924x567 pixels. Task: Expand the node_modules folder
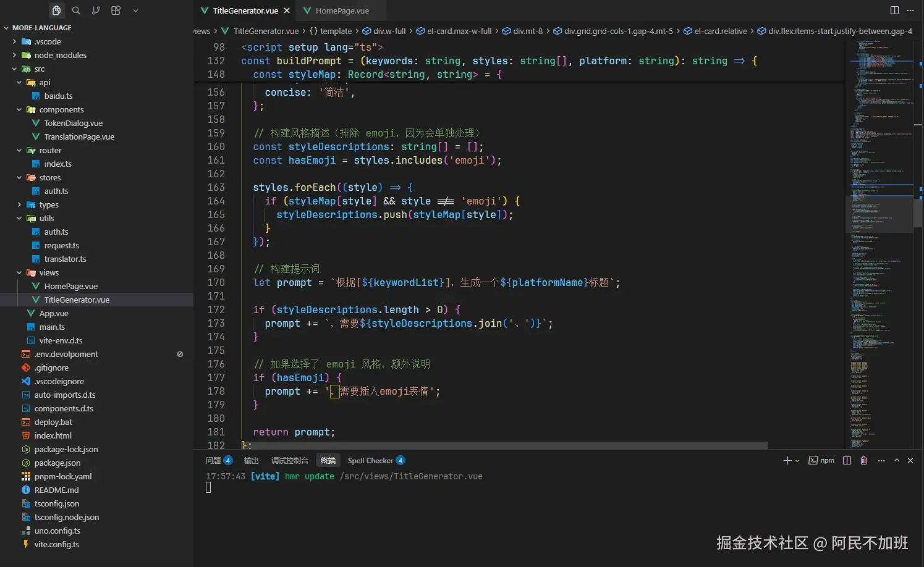[x=14, y=55]
